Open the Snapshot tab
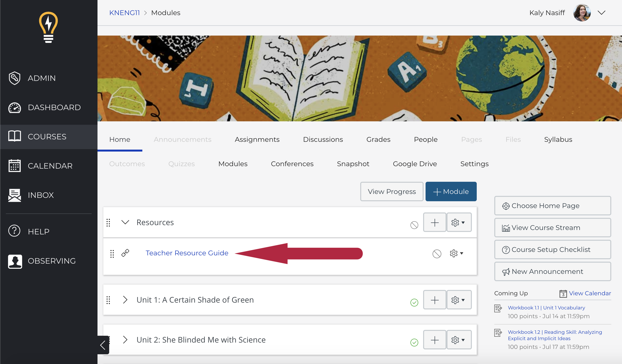 (x=353, y=164)
